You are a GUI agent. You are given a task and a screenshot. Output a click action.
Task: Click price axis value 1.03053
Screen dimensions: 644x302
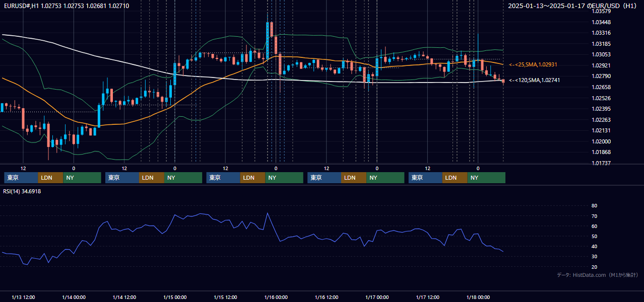point(601,54)
